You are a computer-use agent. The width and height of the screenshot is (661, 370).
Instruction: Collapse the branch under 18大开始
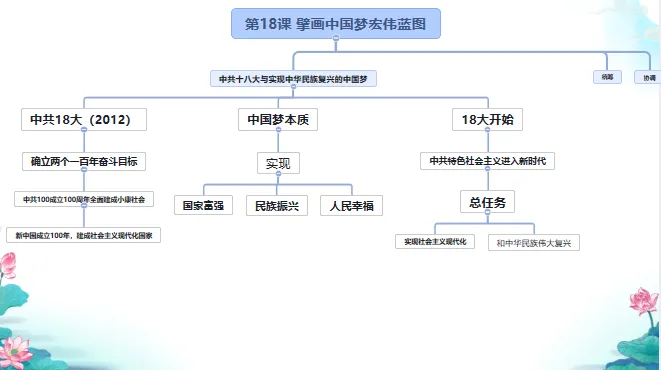coord(487,130)
